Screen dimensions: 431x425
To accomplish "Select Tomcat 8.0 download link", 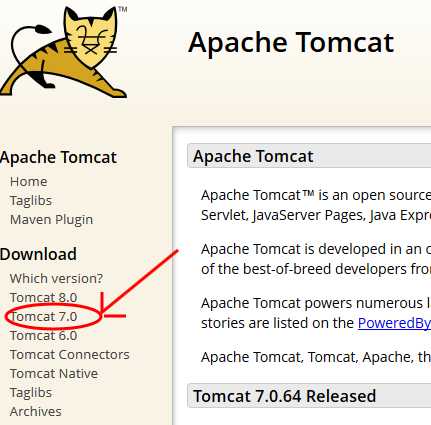I will pos(43,297).
